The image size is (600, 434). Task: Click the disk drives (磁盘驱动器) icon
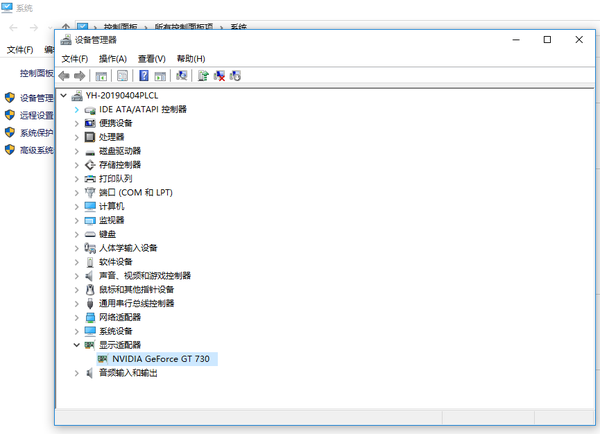click(90, 152)
